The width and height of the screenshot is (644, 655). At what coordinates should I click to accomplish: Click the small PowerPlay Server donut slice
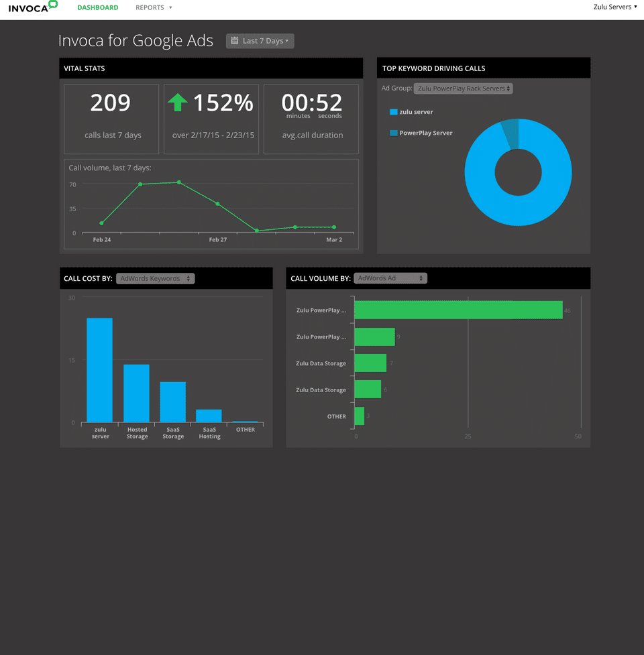[x=511, y=134]
